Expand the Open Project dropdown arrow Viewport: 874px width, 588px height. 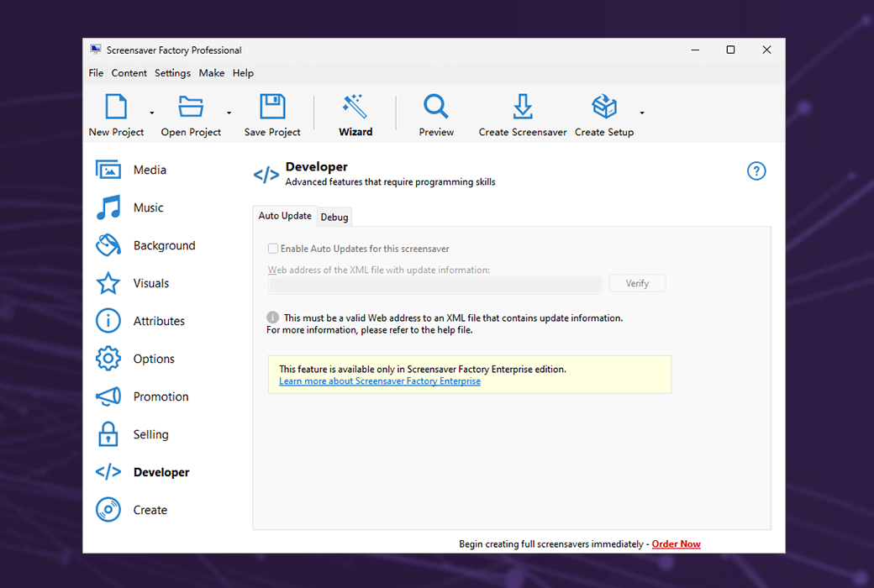point(229,113)
